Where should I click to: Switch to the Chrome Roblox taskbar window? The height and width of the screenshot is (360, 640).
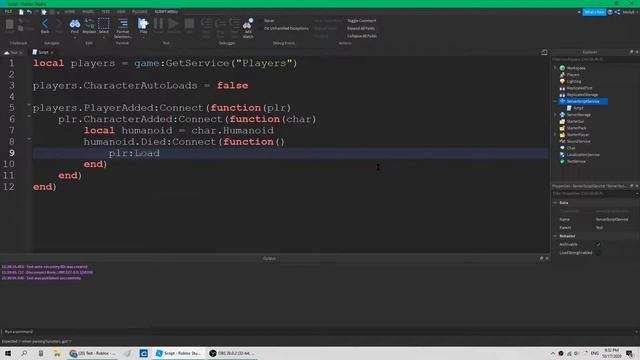[93, 353]
